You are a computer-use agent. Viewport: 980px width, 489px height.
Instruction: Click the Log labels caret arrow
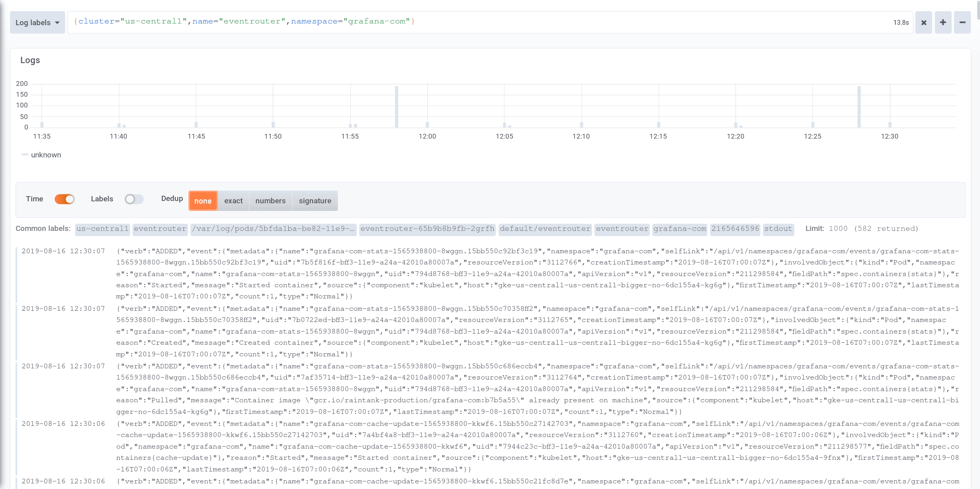57,23
